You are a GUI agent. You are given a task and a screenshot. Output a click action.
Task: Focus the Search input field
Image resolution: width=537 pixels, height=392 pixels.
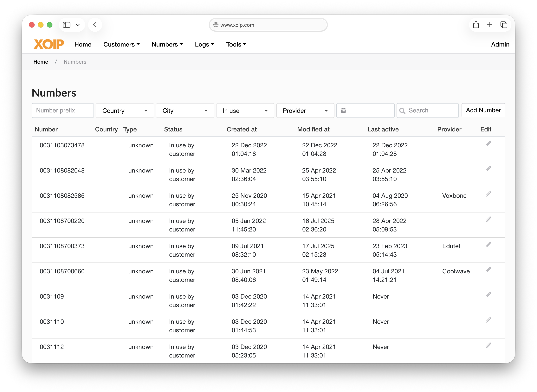[428, 110]
